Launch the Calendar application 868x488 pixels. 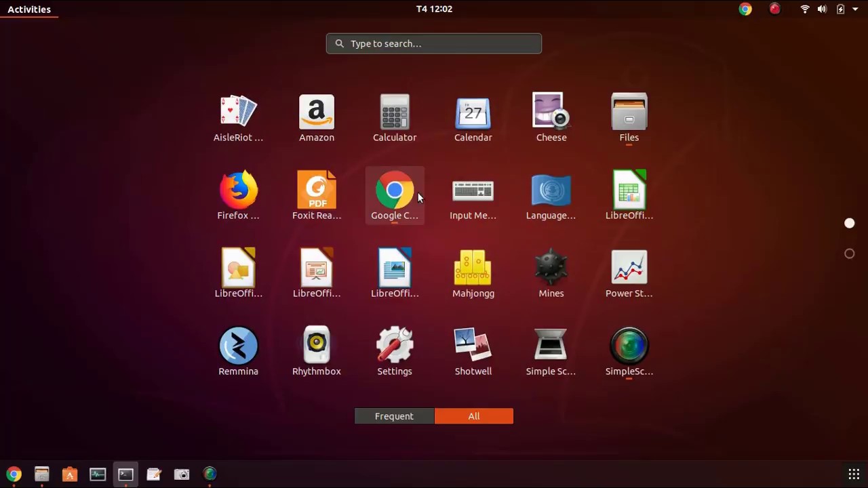[x=473, y=119]
